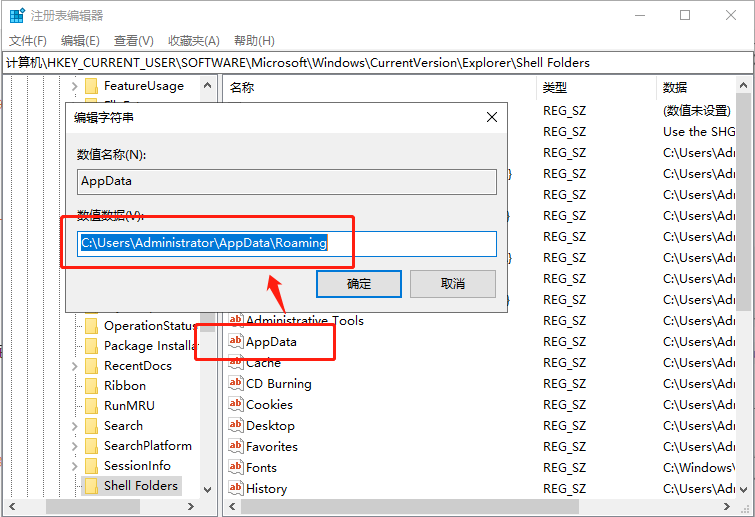This screenshot has width=755, height=517.
Task: Open the 编辑(E) menu
Action: tap(80, 41)
